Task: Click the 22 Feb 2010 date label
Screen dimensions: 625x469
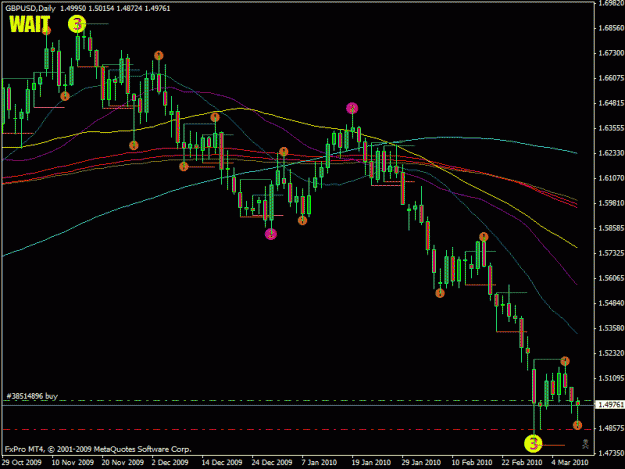Action: coord(522,462)
